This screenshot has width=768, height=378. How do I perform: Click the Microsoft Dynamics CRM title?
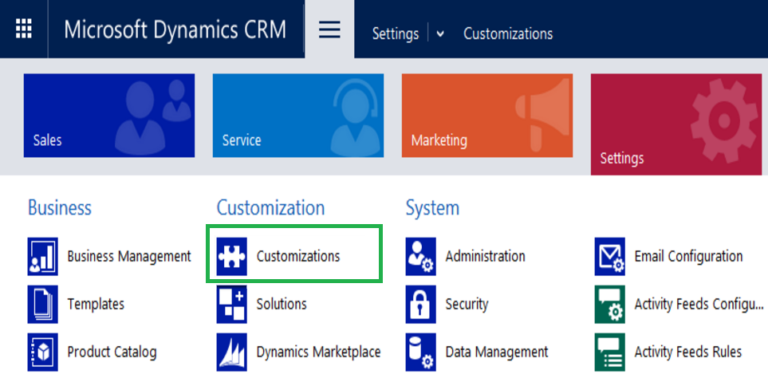(x=175, y=30)
